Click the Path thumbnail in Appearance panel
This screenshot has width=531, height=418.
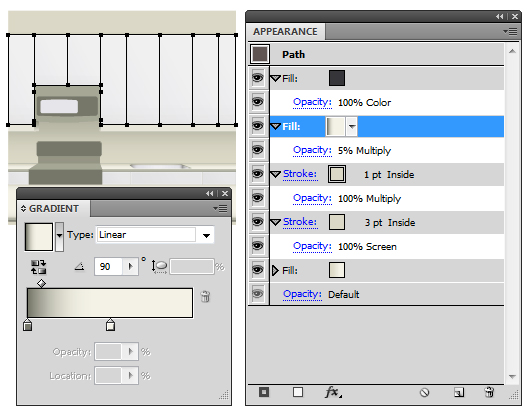click(x=260, y=54)
